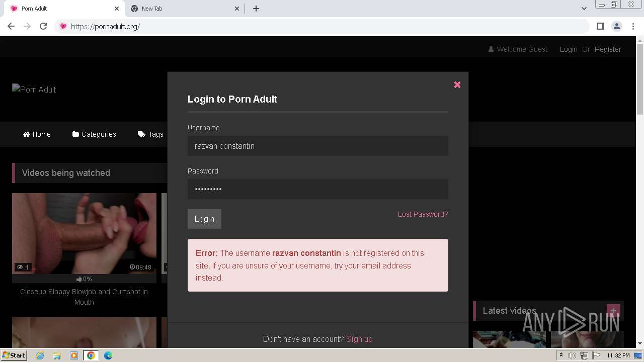Launch Internet Explorer from the taskbar
The height and width of the screenshot is (362, 644).
point(40,355)
